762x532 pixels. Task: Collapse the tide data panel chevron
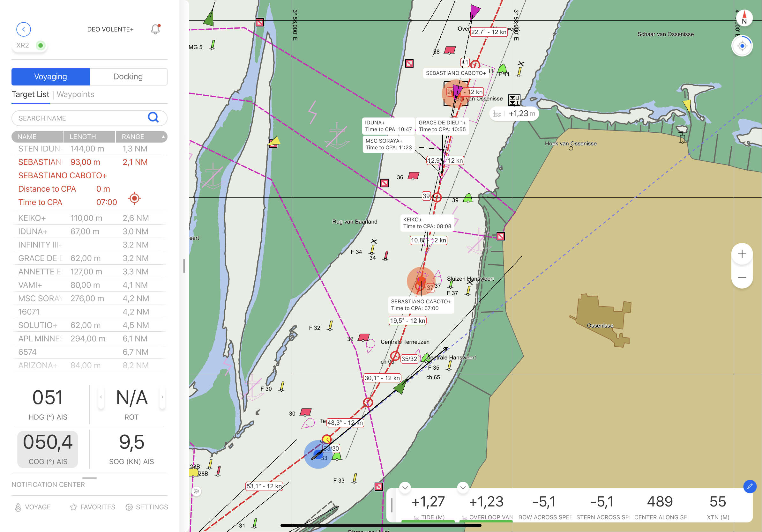click(405, 488)
